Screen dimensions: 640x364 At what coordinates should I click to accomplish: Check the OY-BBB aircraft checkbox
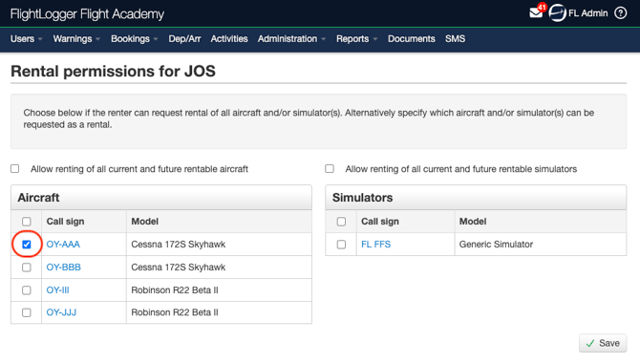(27, 268)
